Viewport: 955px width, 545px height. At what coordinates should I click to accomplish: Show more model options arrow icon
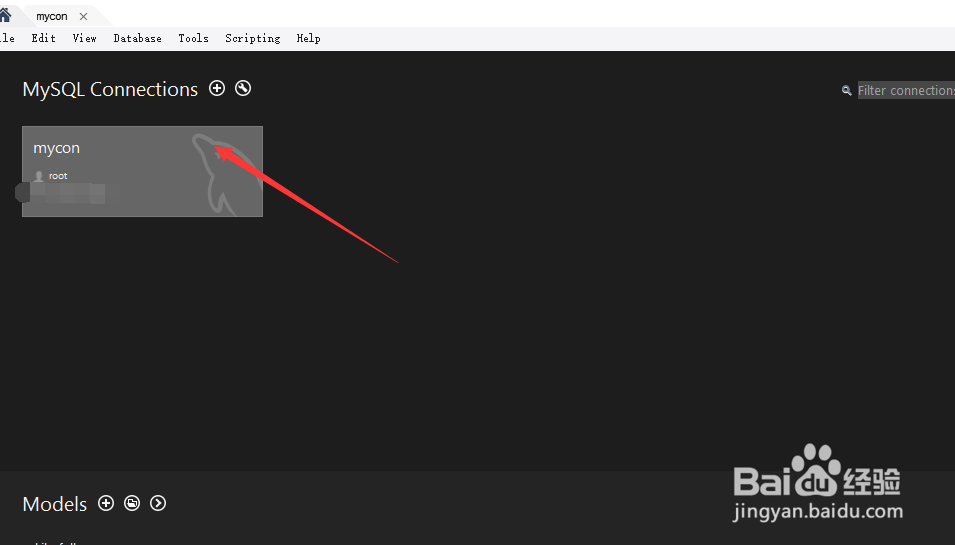click(158, 503)
